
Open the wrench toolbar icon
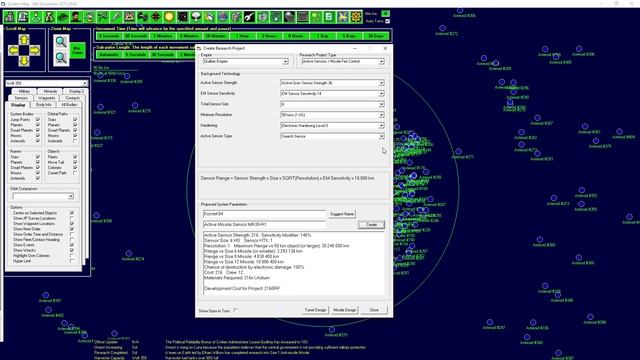point(249,17)
